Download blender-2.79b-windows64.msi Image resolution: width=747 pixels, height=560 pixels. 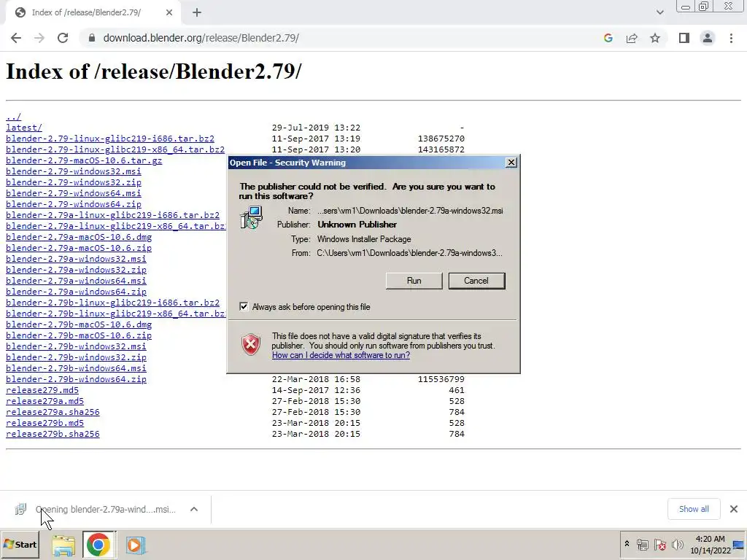(76, 368)
